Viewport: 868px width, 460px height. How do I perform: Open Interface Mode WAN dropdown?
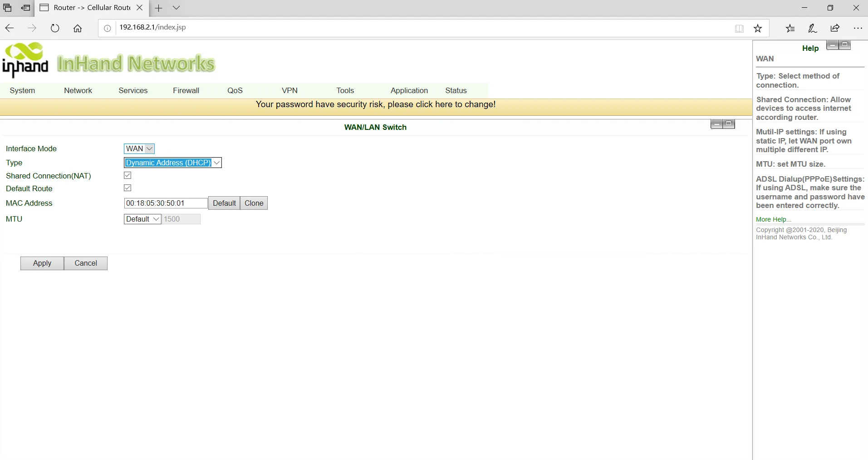click(x=139, y=148)
